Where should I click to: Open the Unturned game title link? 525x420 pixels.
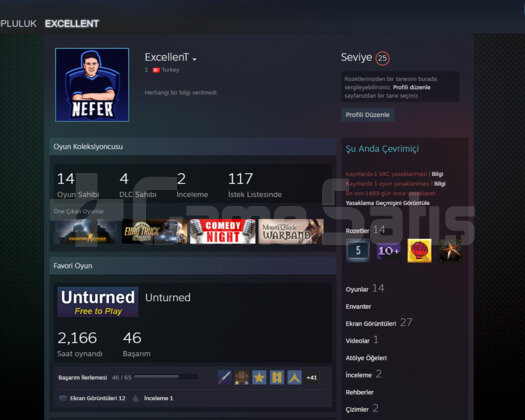tap(168, 297)
